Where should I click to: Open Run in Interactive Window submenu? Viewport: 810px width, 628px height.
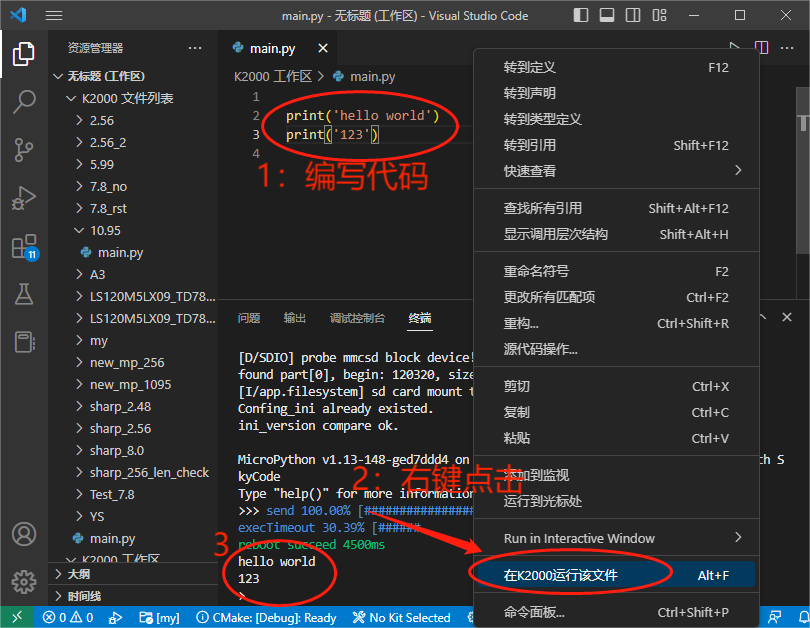point(616,538)
